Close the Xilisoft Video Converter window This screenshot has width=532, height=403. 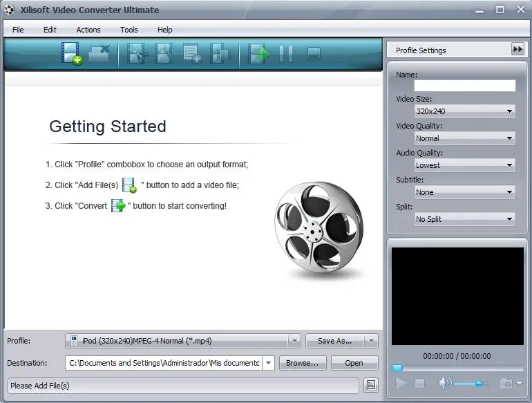[521, 10]
